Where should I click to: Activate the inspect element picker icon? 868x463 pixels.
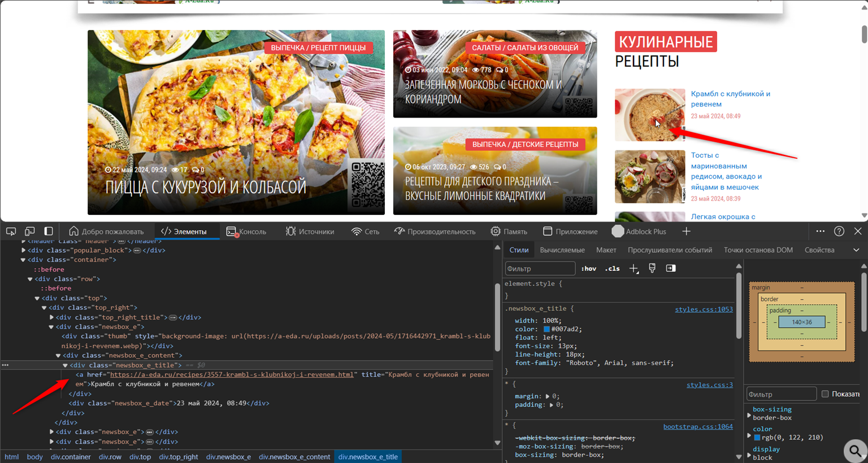[x=11, y=231]
